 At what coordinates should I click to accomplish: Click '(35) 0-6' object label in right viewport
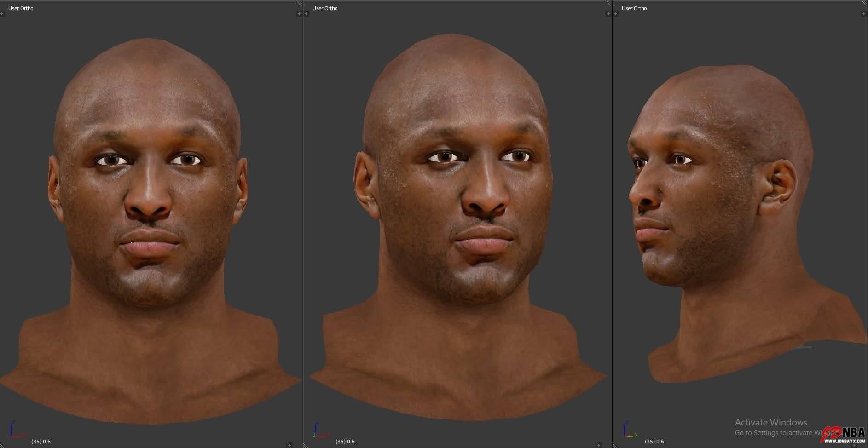coord(654,442)
